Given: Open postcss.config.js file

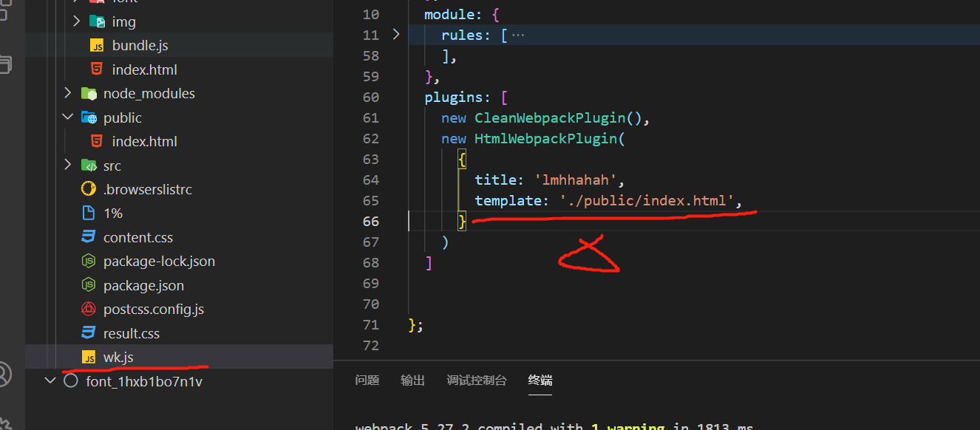Looking at the screenshot, I should pyautogui.click(x=154, y=309).
